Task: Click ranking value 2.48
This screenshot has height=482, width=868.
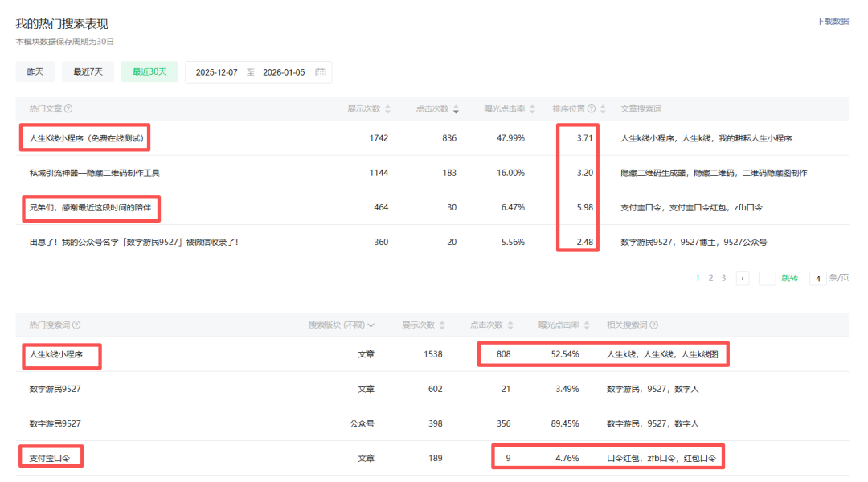Action: (x=584, y=243)
